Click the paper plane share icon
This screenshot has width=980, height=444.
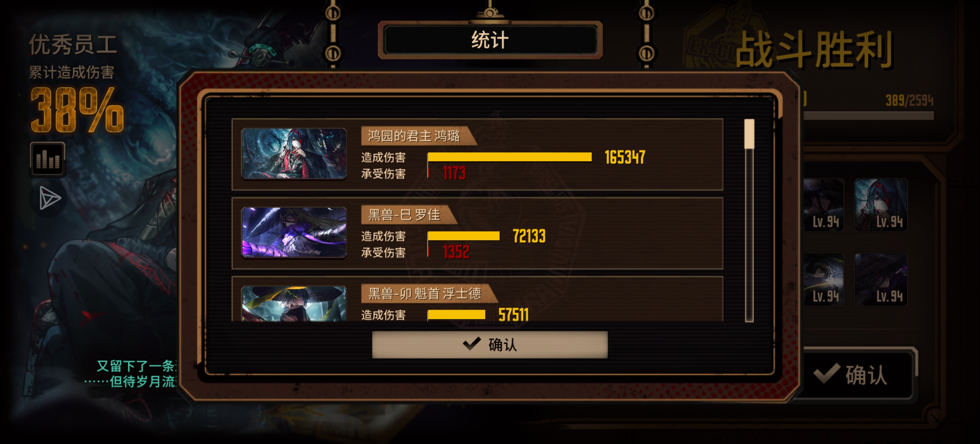[x=49, y=198]
